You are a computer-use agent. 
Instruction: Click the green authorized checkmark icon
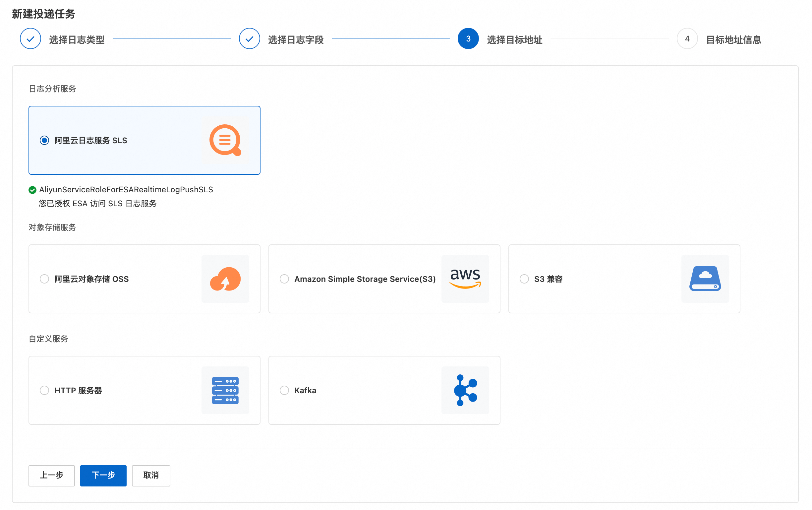[x=32, y=190]
